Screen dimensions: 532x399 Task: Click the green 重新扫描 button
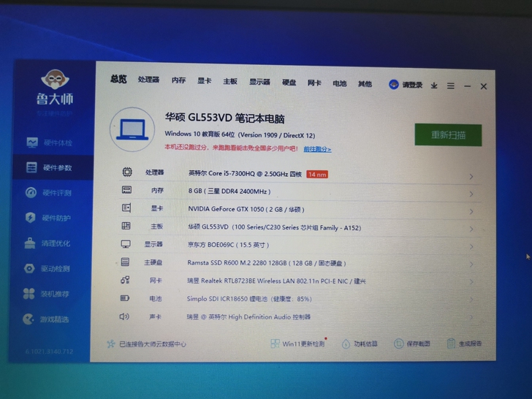click(448, 135)
